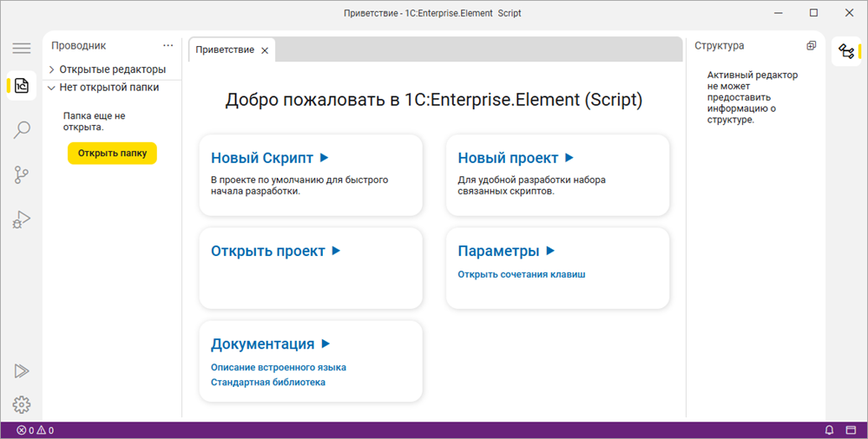This screenshot has width=868, height=439.
Task: Click the Structure icon in the right sidebar
Action: (845, 52)
